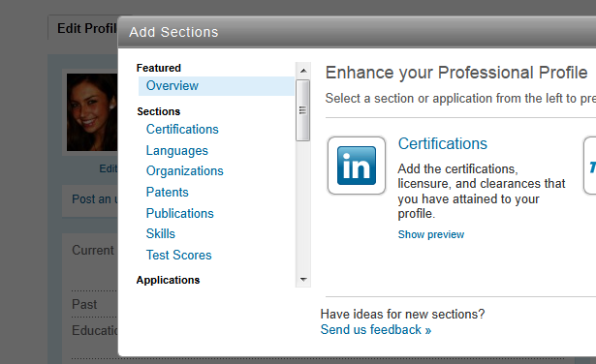Open the Test Scores section

pyautogui.click(x=178, y=255)
